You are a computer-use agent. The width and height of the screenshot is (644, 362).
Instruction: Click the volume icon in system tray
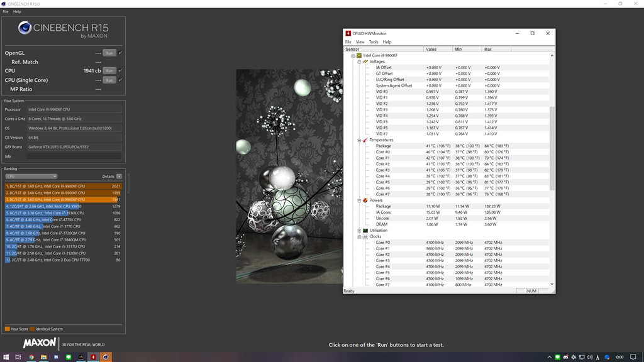590,357
